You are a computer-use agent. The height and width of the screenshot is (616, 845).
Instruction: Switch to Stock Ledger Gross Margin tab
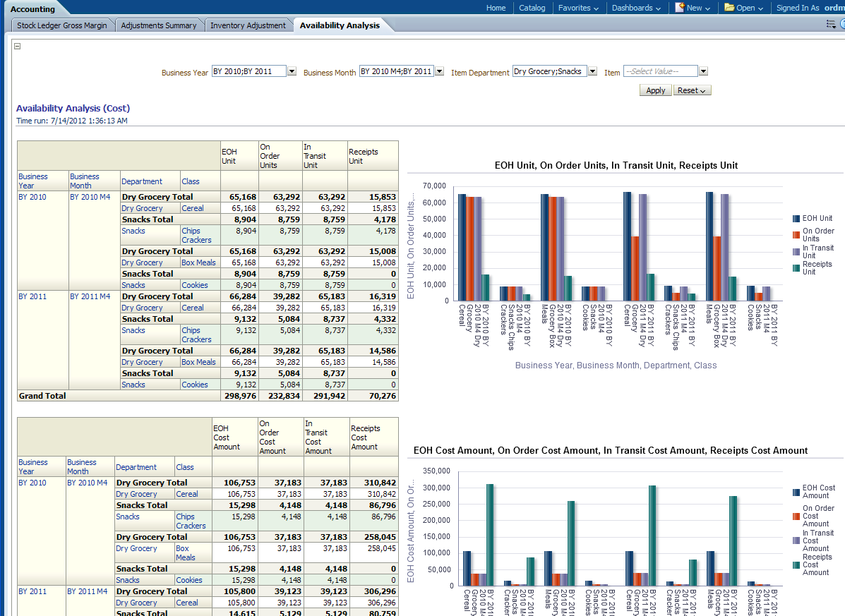coord(62,25)
